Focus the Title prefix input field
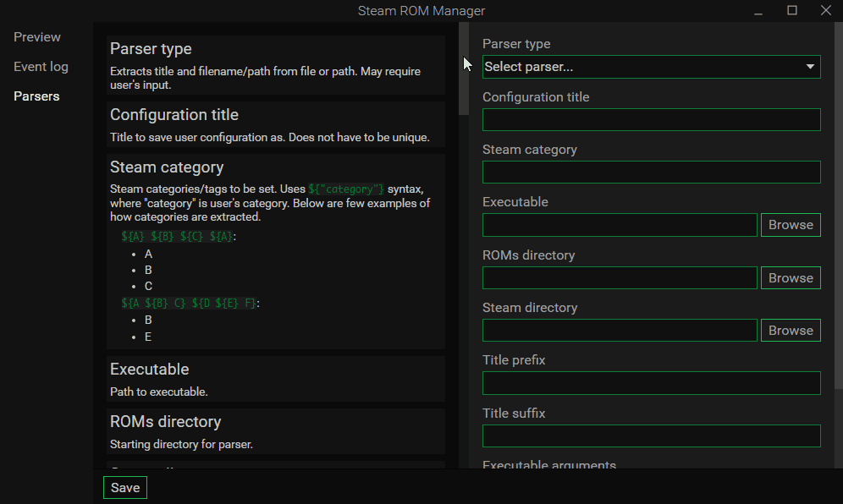This screenshot has height=504, width=843. point(651,383)
